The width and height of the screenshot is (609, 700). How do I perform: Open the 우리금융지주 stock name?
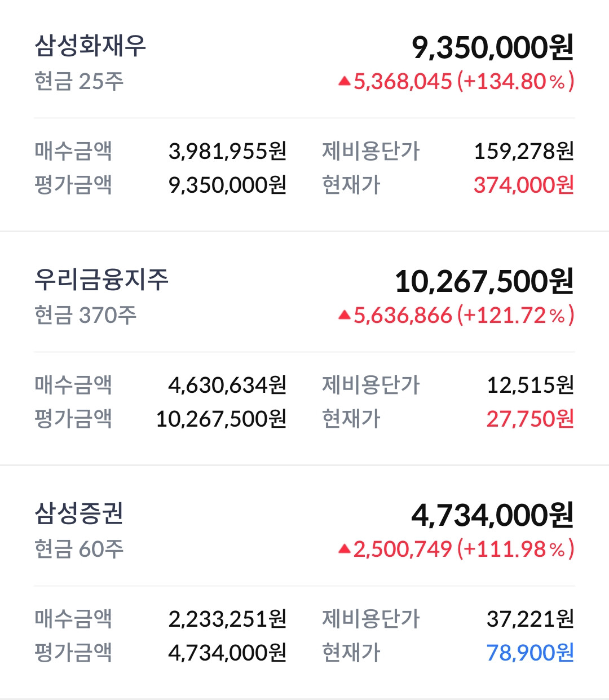101,280
